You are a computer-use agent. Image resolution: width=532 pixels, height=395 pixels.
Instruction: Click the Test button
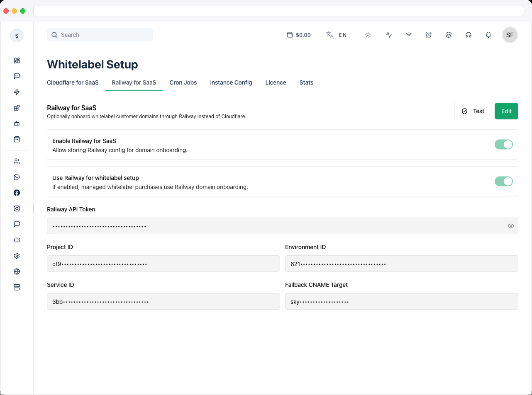[x=473, y=111]
